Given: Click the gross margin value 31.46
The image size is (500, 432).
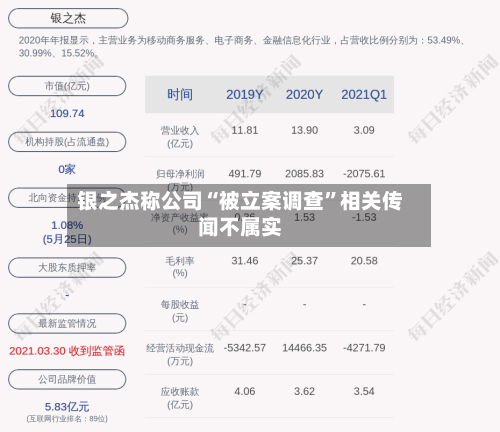Looking at the screenshot, I should [x=245, y=261].
